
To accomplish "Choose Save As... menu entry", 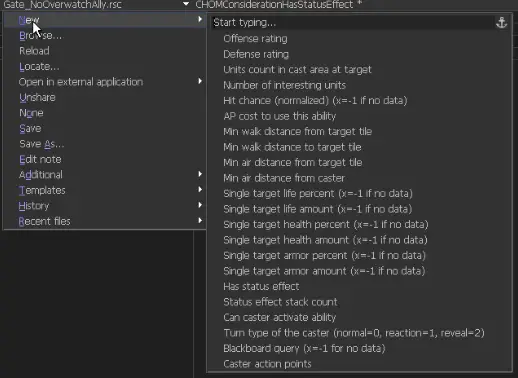I will [105, 144].
